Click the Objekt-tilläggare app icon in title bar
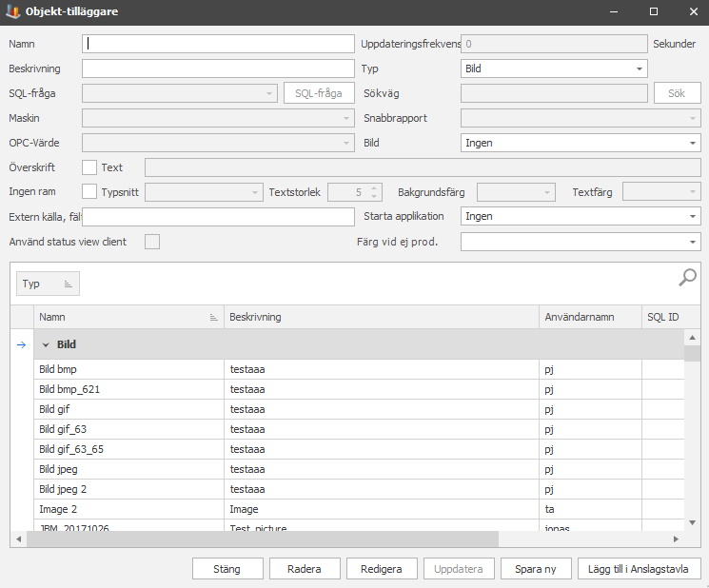The image size is (709, 588). pos(13,11)
